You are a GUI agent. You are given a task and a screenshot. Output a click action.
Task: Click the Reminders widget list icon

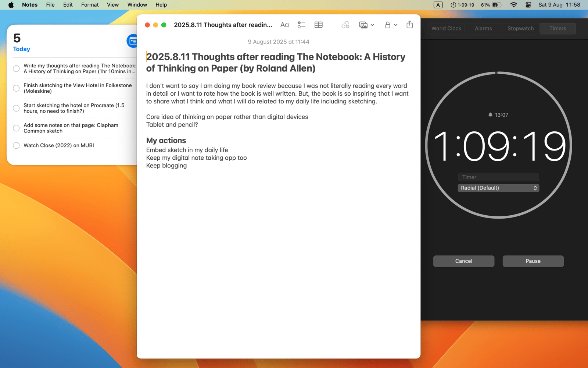pyautogui.click(x=132, y=41)
